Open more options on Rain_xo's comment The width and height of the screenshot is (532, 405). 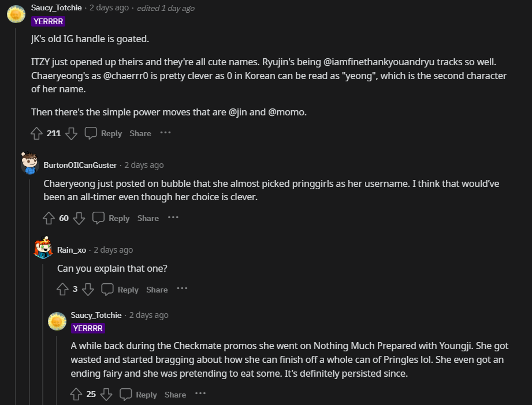point(182,289)
